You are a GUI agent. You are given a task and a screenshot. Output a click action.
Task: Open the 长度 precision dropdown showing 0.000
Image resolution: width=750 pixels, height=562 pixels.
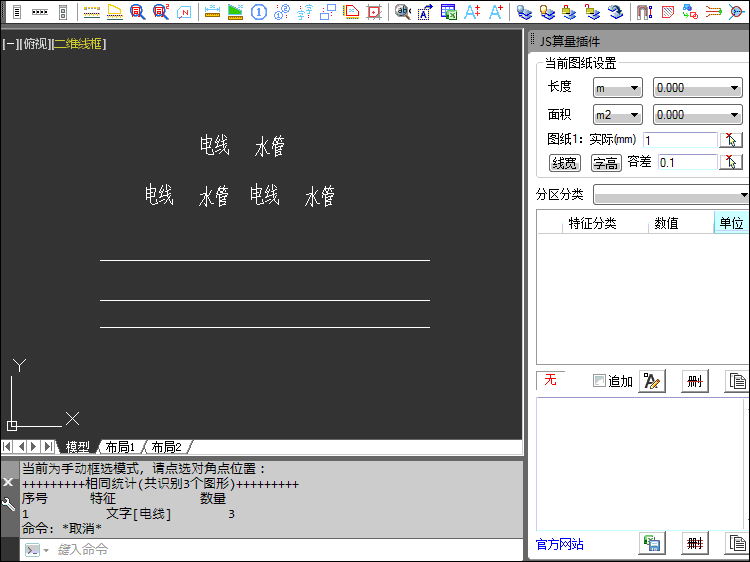pos(697,88)
